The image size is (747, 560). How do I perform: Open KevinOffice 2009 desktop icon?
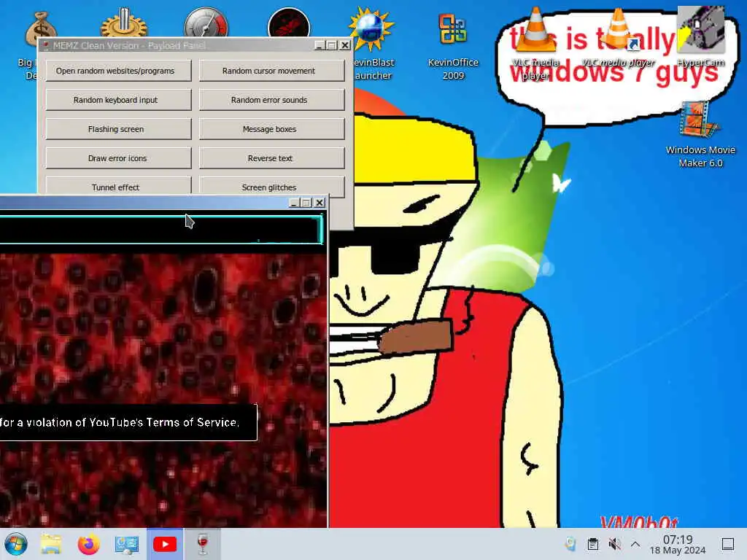click(x=453, y=47)
